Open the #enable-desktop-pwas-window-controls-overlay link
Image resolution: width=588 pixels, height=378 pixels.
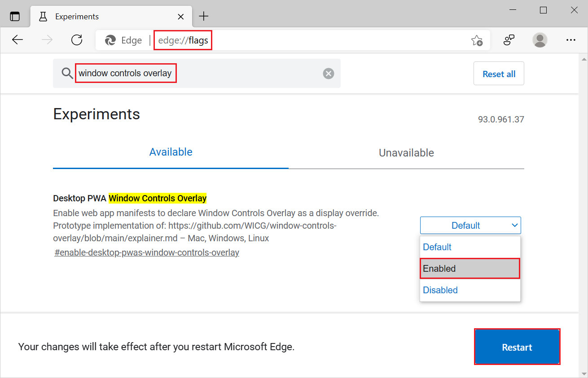pos(147,252)
